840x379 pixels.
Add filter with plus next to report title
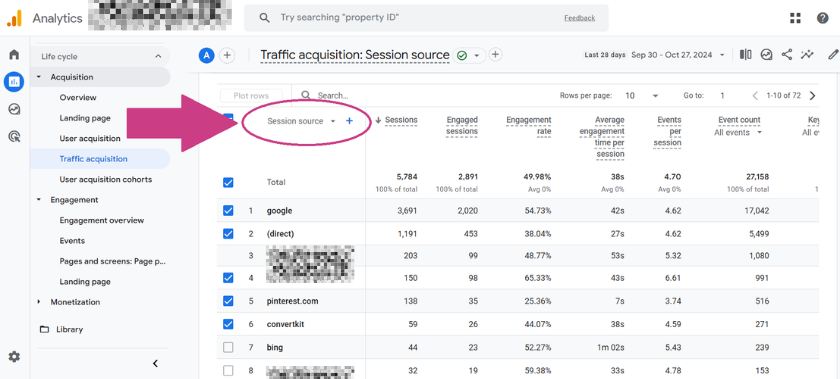[x=496, y=54]
